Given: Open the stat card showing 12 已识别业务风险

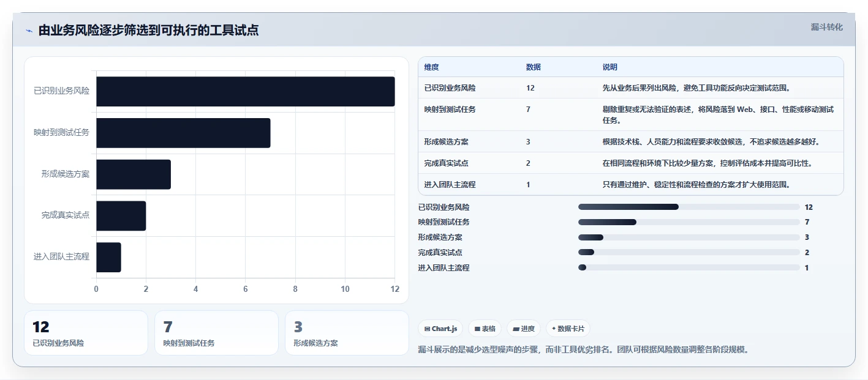Looking at the screenshot, I should [86, 333].
